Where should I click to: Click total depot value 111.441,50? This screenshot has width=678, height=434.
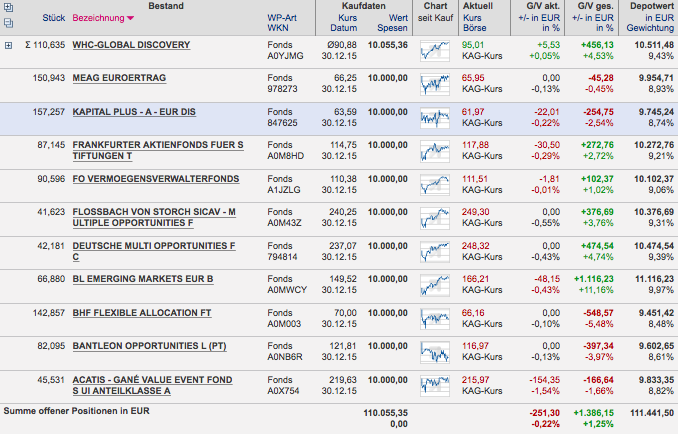point(652,413)
